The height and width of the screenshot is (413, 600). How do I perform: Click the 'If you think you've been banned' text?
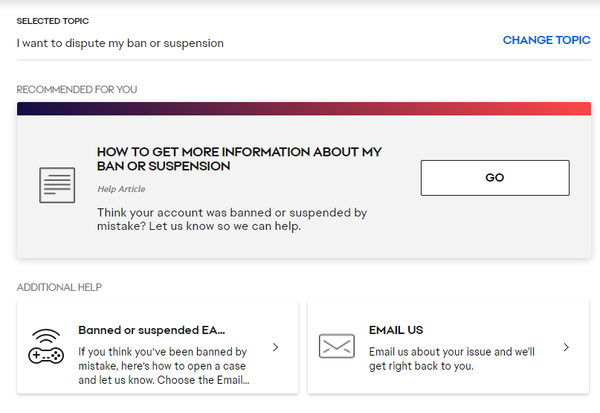163,365
